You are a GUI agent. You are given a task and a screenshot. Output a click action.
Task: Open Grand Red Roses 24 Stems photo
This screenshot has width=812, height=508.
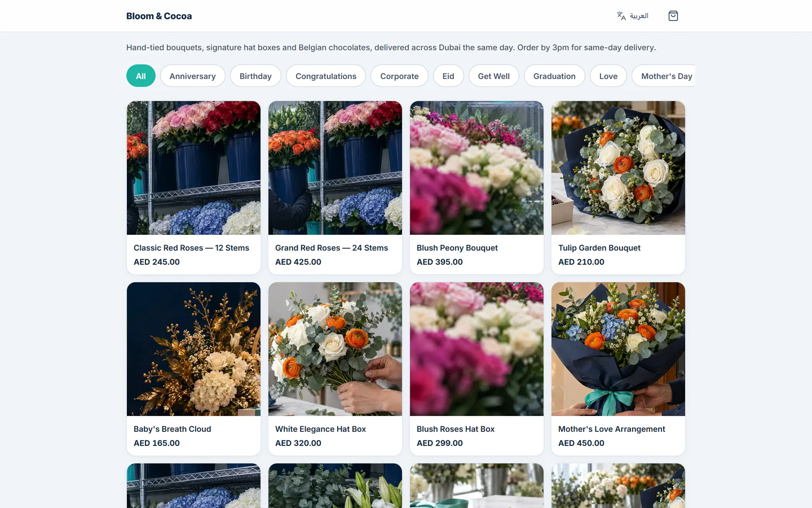point(335,168)
